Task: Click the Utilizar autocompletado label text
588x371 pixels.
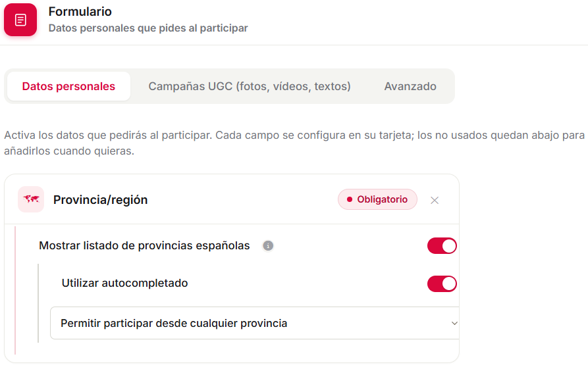Action: (124, 283)
